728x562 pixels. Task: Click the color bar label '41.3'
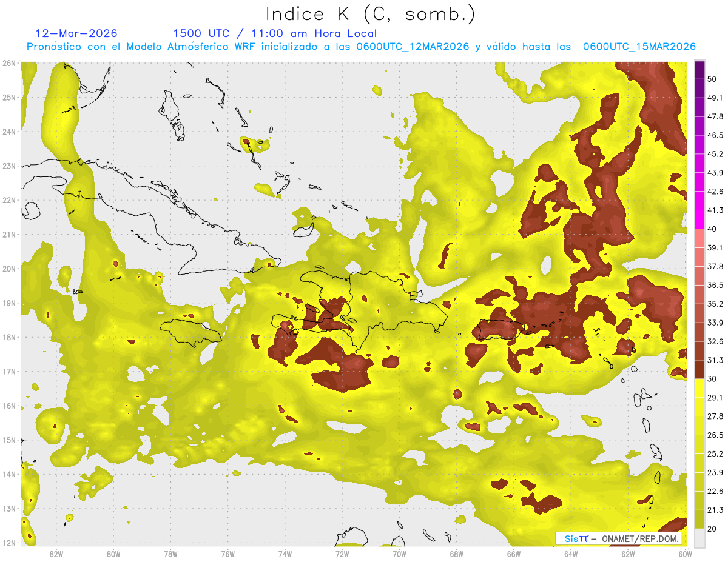(x=715, y=210)
